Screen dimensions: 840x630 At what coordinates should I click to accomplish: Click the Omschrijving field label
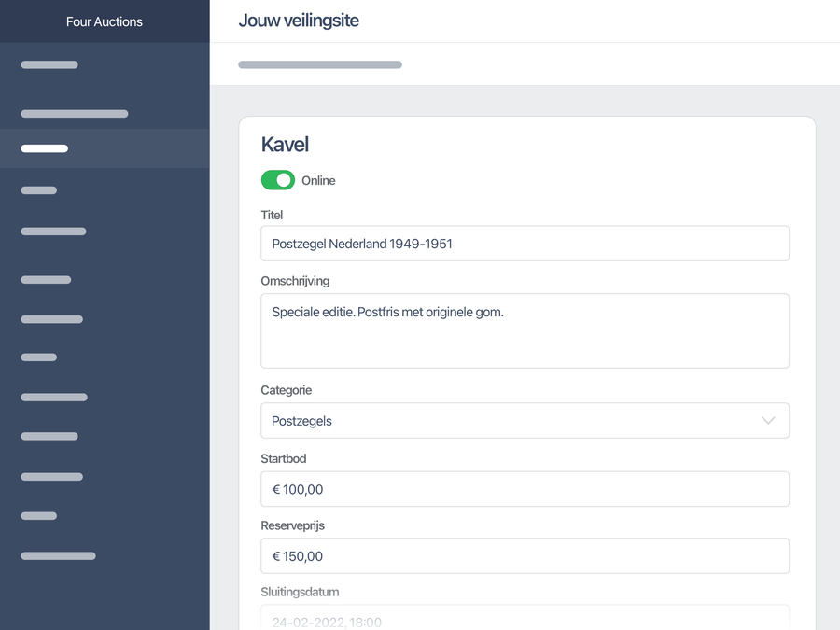(x=295, y=281)
